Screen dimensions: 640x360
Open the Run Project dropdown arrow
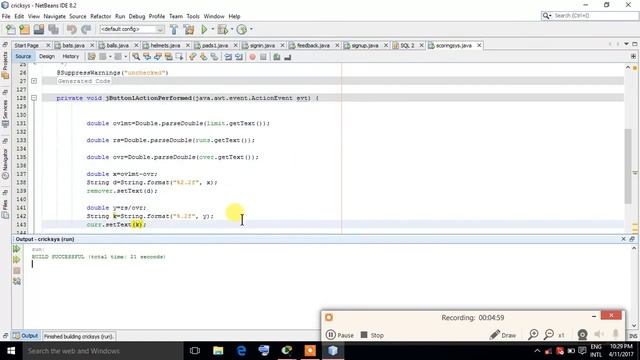pyautogui.click(x=213, y=29)
